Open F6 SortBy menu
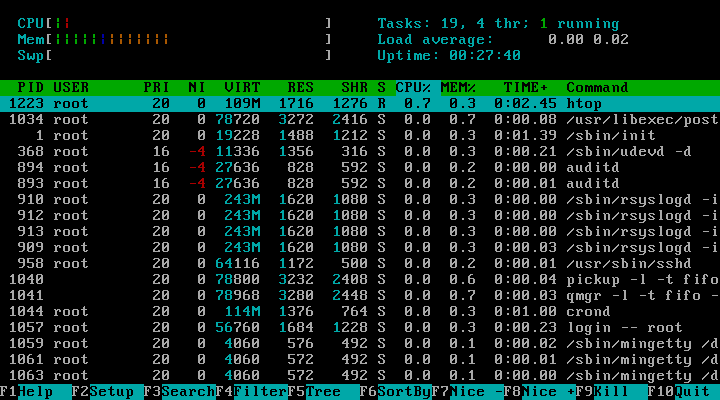This screenshot has width=720, height=400. 396,392
